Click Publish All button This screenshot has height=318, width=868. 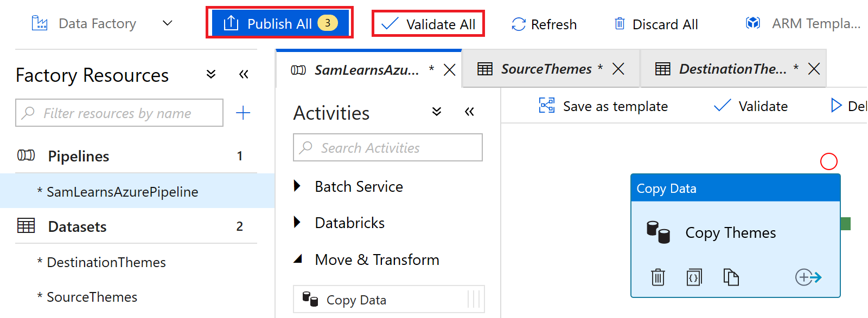(x=279, y=23)
